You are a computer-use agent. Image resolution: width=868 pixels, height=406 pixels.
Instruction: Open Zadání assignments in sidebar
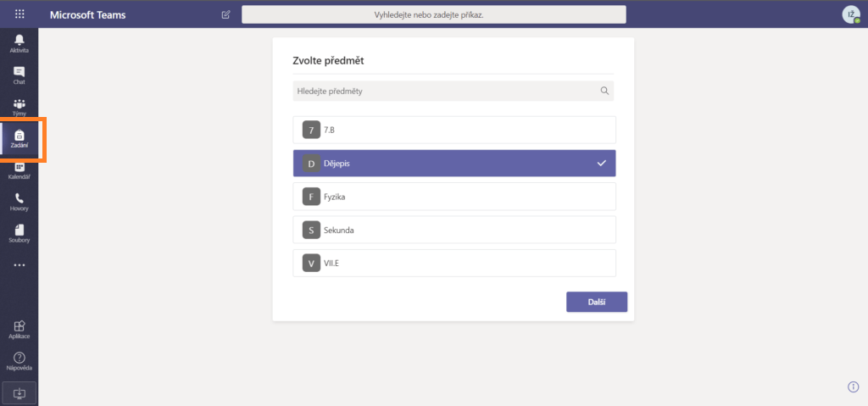(x=19, y=139)
